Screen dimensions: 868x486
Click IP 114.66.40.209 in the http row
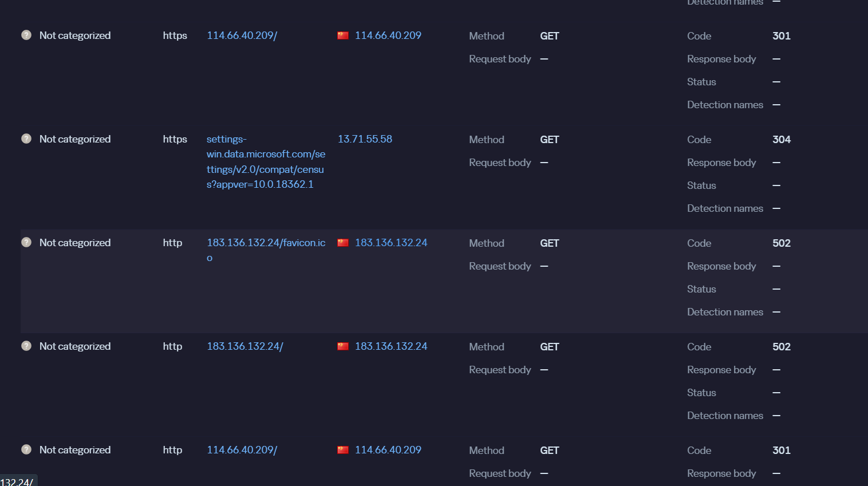click(388, 450)
